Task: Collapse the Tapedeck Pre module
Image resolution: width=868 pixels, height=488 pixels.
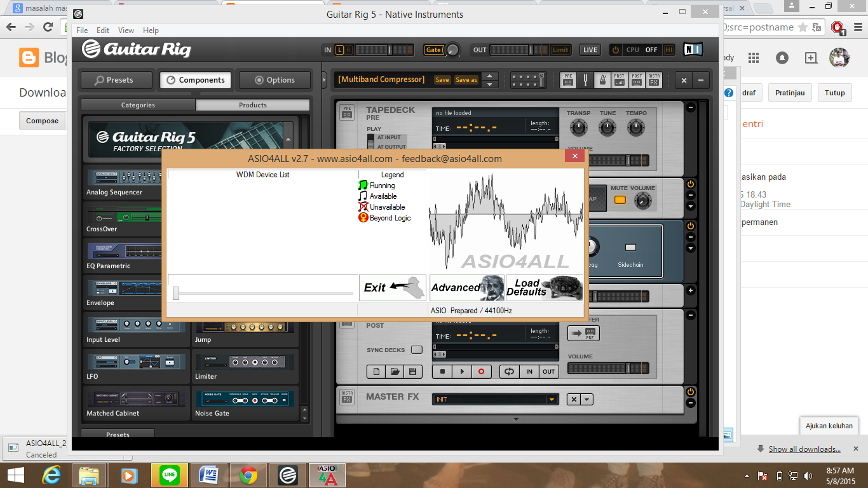Action: click(x=691, y=107)
